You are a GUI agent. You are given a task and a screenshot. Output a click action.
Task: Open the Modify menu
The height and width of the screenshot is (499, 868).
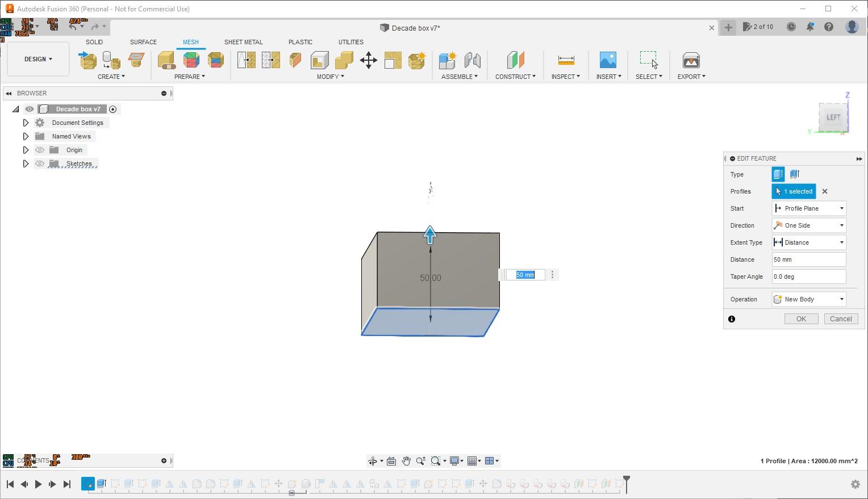coord(331,77)
